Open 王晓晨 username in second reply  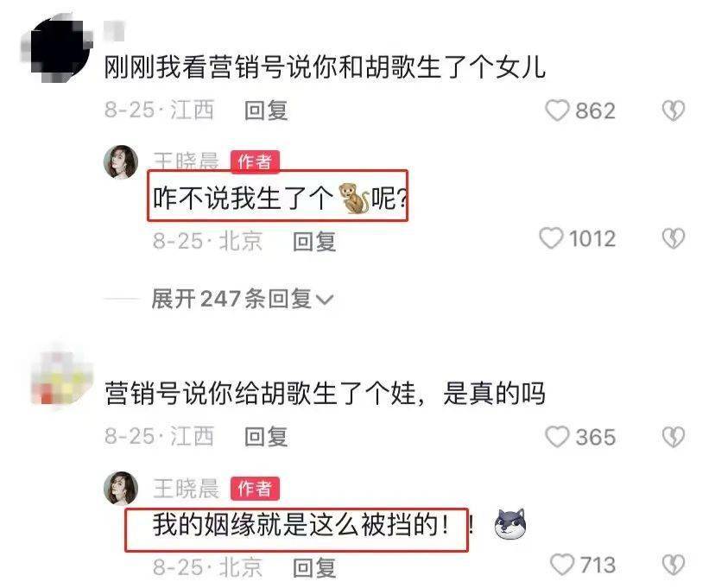[x=186, y=488]
